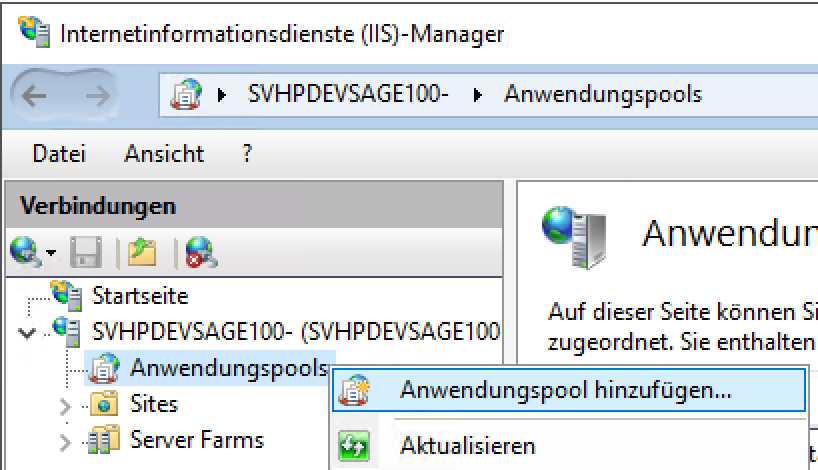This screenshot has width=818, height=470.
Task: Select Startseite in the connections tree
Action: pos(140,296)
